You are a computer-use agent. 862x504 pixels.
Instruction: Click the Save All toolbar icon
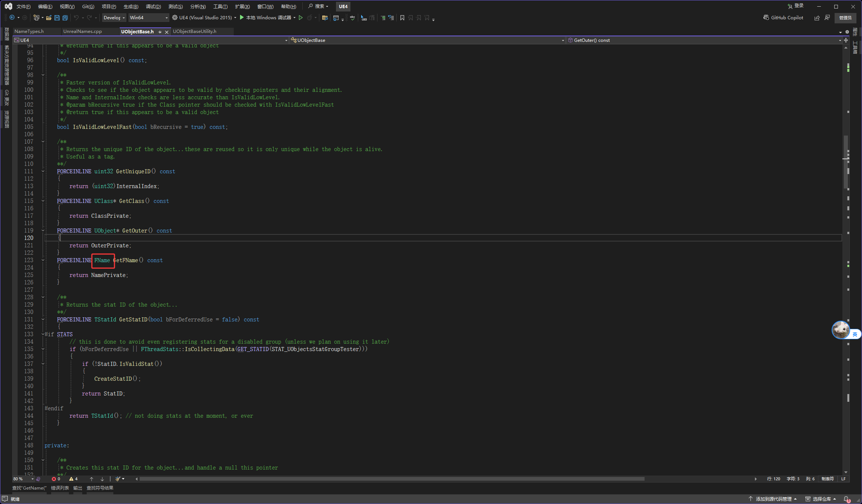pos(65,18)
